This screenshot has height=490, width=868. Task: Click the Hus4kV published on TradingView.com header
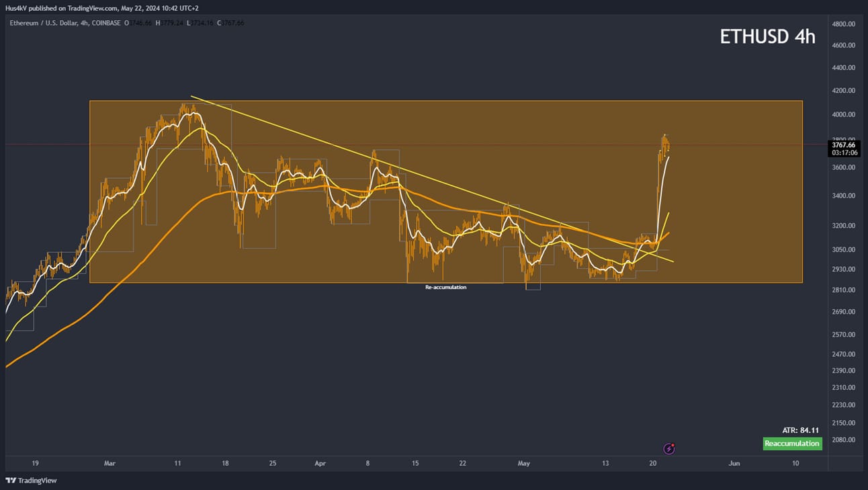click(102, 8)
